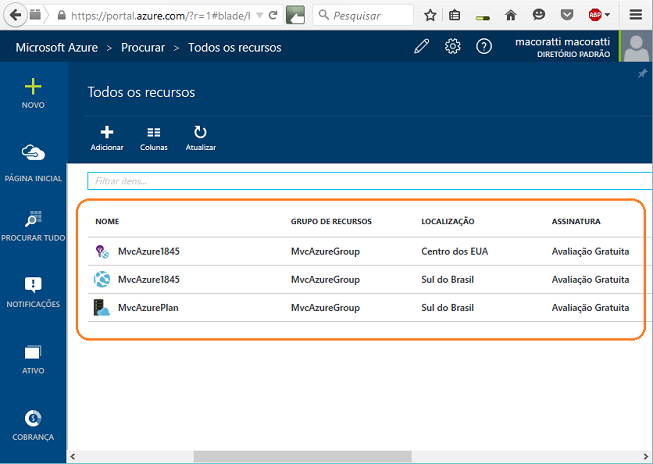
Task: Click Application Insights icon for MvcAzure1845
Action: point(102,252)
